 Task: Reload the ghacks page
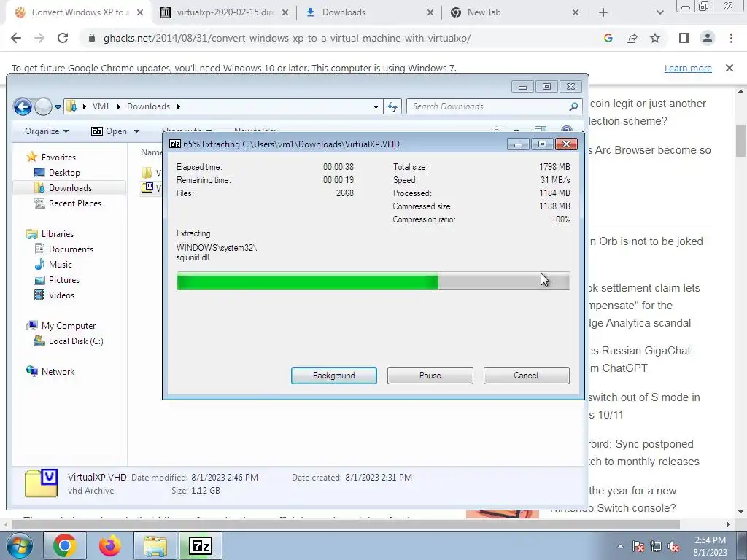(x=63, y=38)
